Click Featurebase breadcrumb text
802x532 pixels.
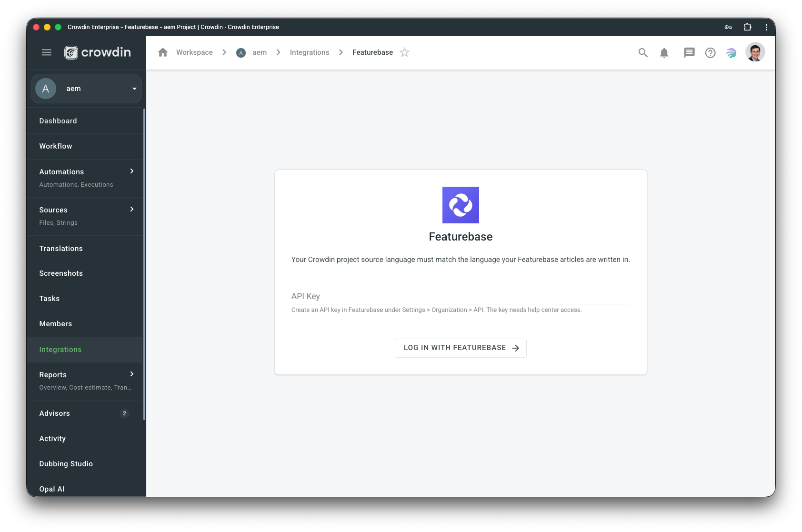point(372,52)
